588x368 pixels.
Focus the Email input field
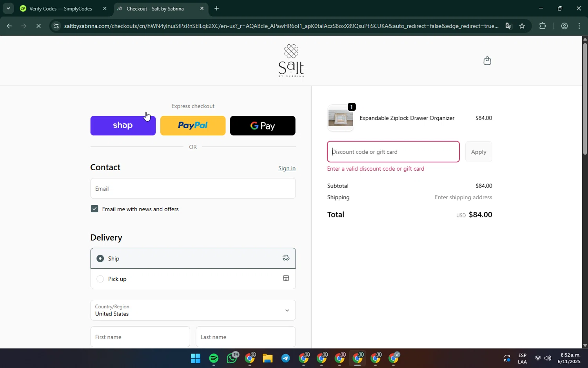click(x=193, y=189)
